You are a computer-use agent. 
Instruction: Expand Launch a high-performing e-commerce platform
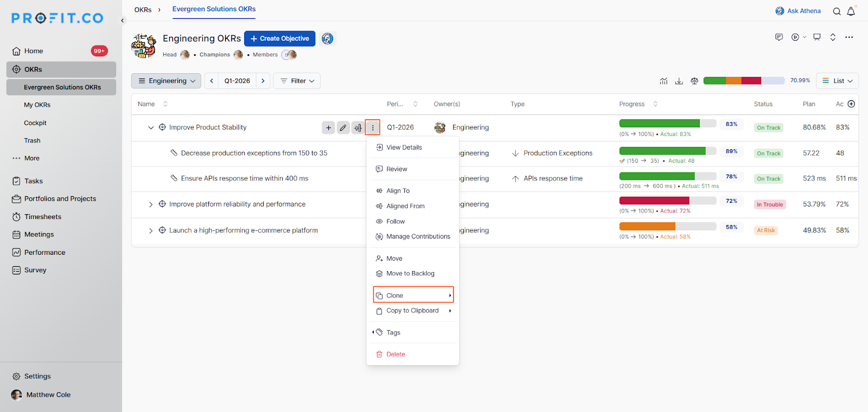[151, 230]
